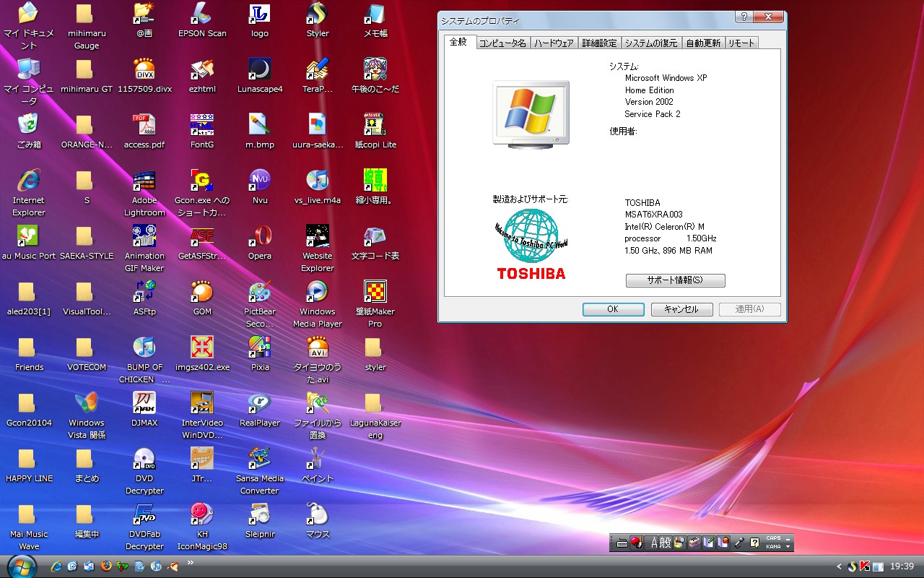Switch to the リモート tab
Screen dimensions: 924x578
click(x=741, y=43)
